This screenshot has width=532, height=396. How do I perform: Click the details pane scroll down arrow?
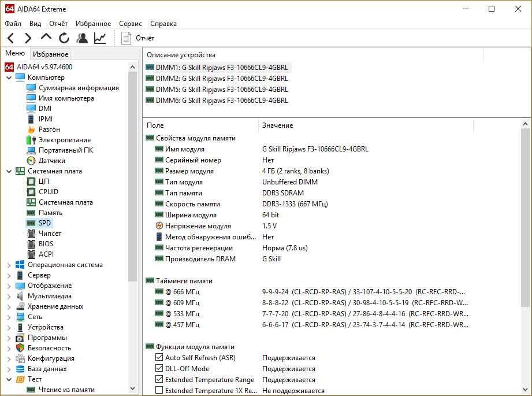525,390
